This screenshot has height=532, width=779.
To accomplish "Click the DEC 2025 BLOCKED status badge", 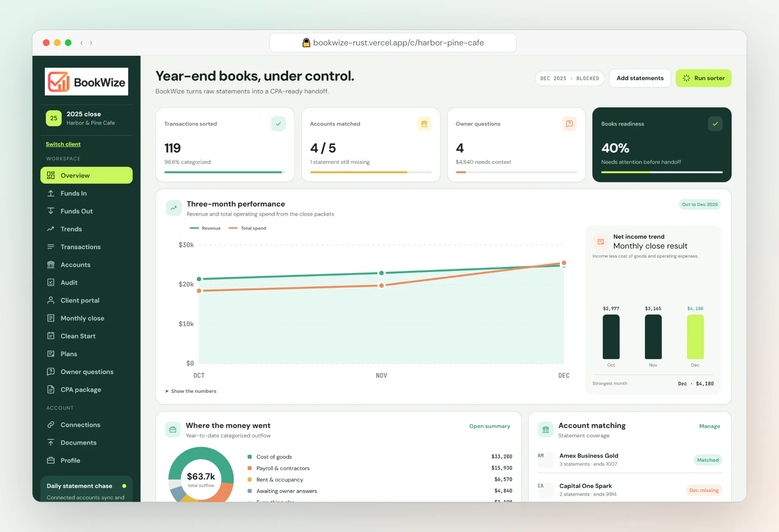I will coord(570,78).
